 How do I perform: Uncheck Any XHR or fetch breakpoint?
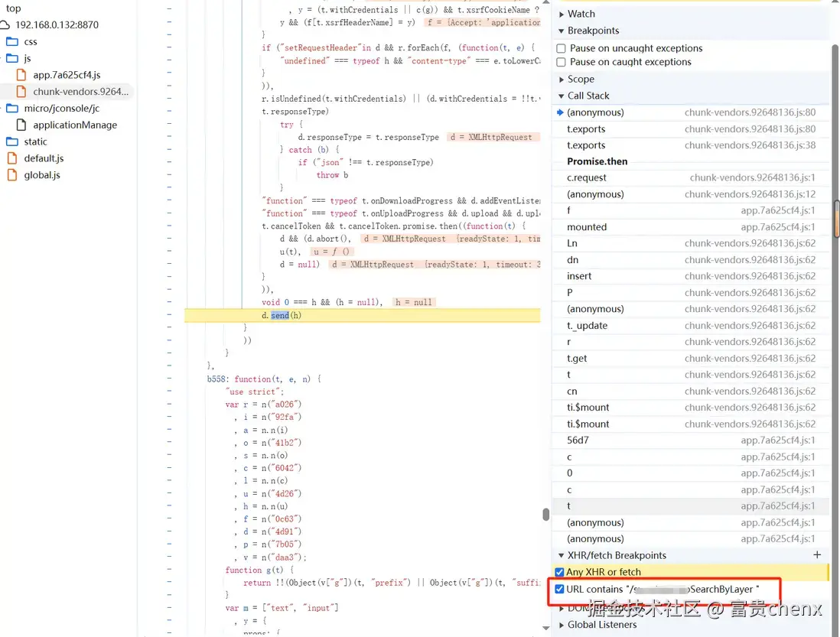559,572
